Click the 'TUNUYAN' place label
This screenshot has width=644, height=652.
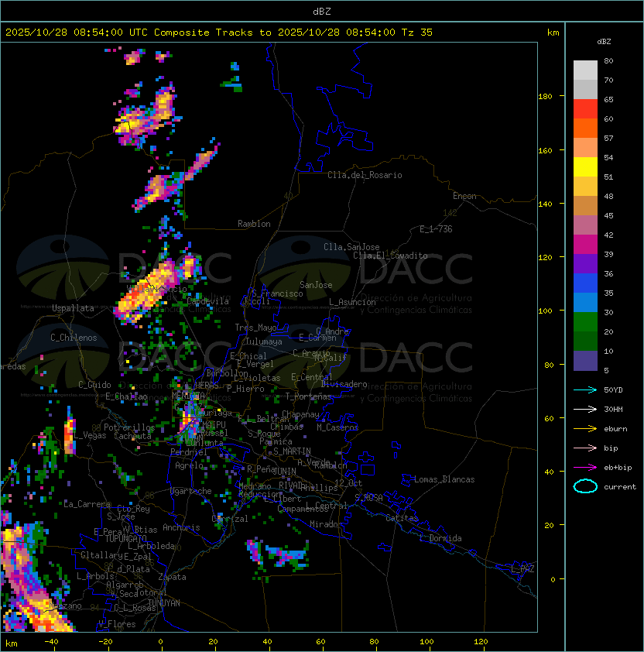tap(164, 603)
